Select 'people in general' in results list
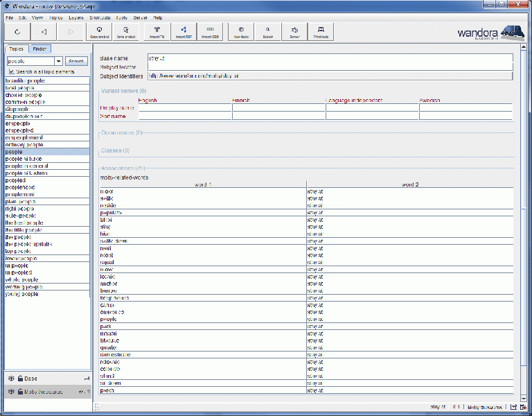Image resolution: width=532 pixels, height=416 pixels. pos(47,166)
